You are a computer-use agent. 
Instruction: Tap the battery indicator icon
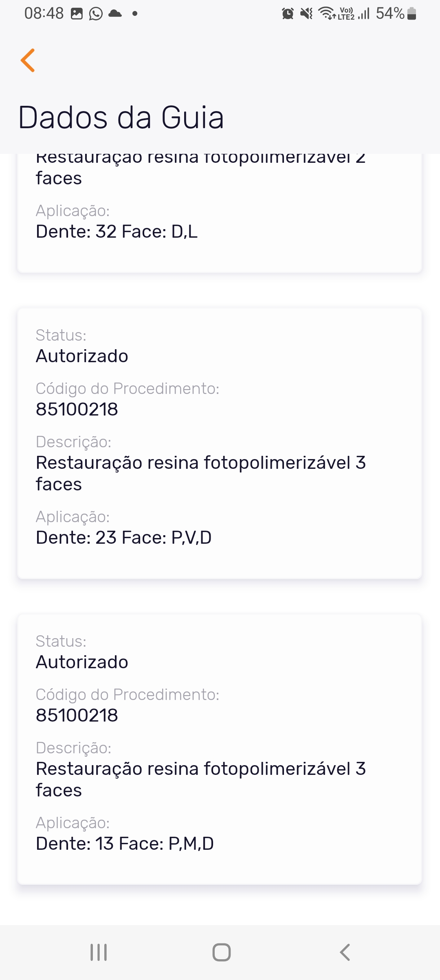[x=411, y=14]
